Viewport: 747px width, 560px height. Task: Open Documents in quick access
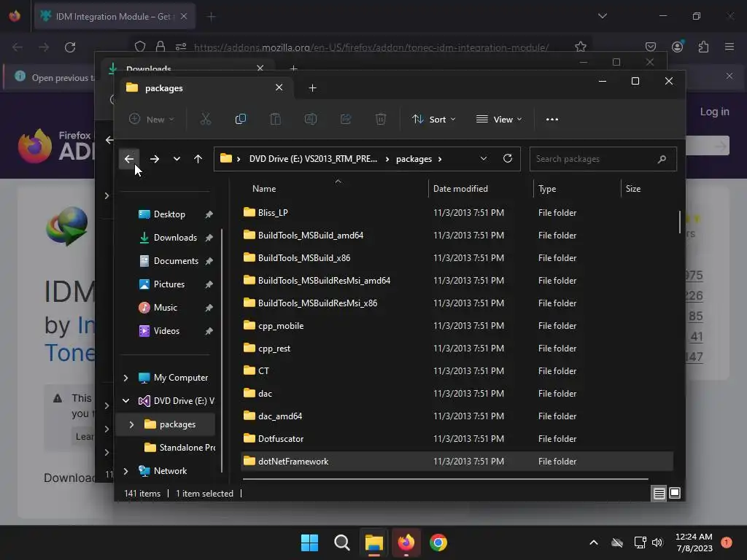pyautogui.click(x=176, y=261)
